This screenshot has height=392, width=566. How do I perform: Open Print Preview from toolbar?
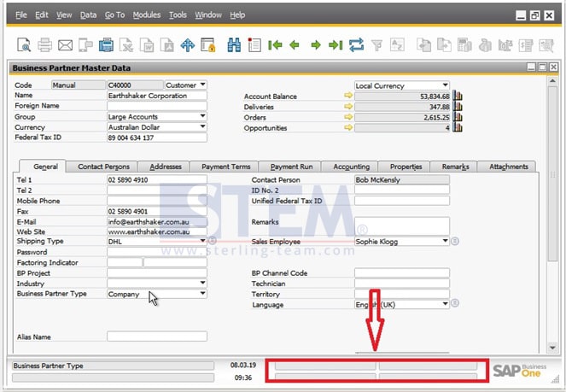[24, 45]
